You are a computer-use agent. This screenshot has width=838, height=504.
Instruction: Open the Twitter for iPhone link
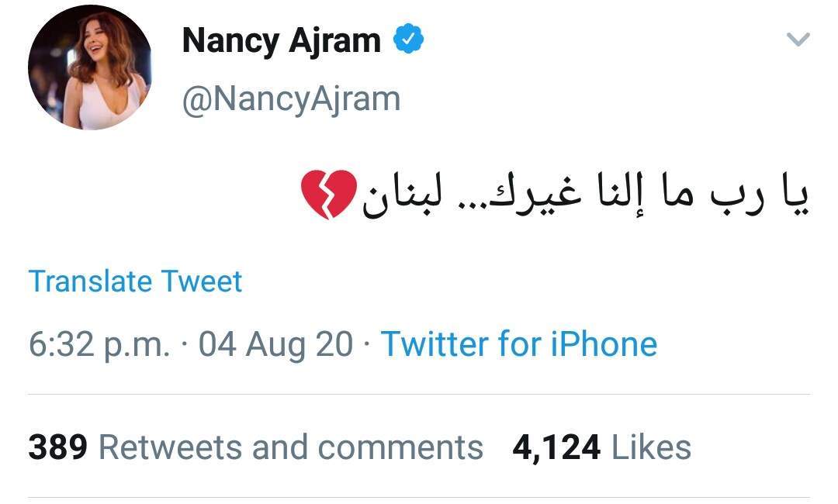(x=519, y=343)
